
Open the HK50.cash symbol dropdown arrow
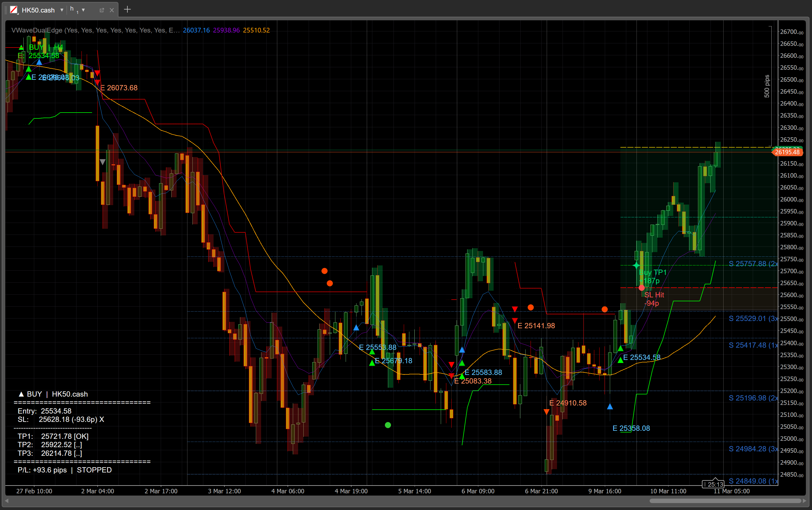[x=62, y=10]
